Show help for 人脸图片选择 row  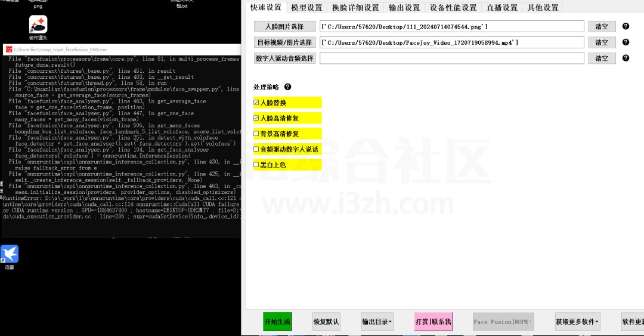[626, 26]
